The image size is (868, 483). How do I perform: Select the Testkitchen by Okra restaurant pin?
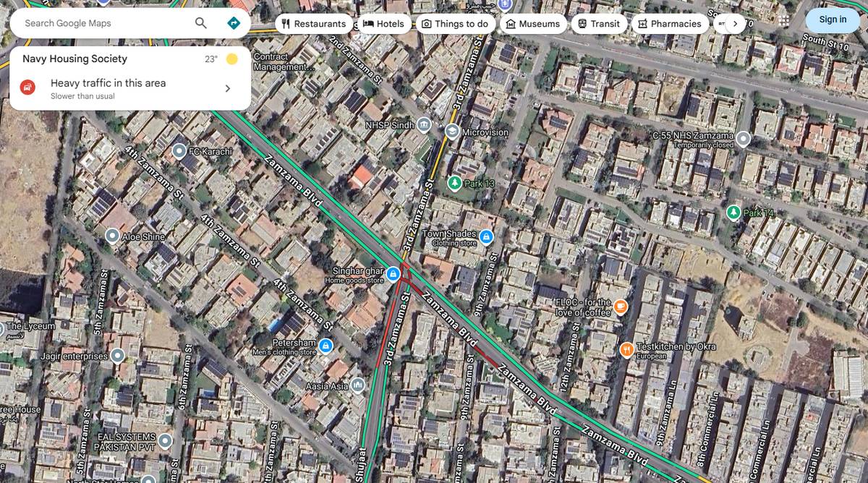tap(627, 350)
